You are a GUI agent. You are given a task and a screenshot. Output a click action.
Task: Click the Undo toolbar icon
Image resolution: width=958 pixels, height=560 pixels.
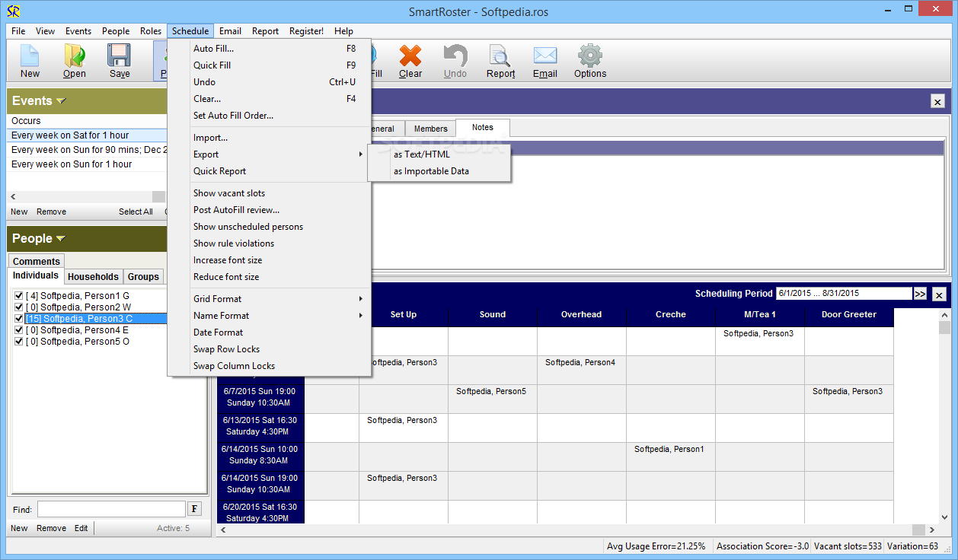click(455, 61)
